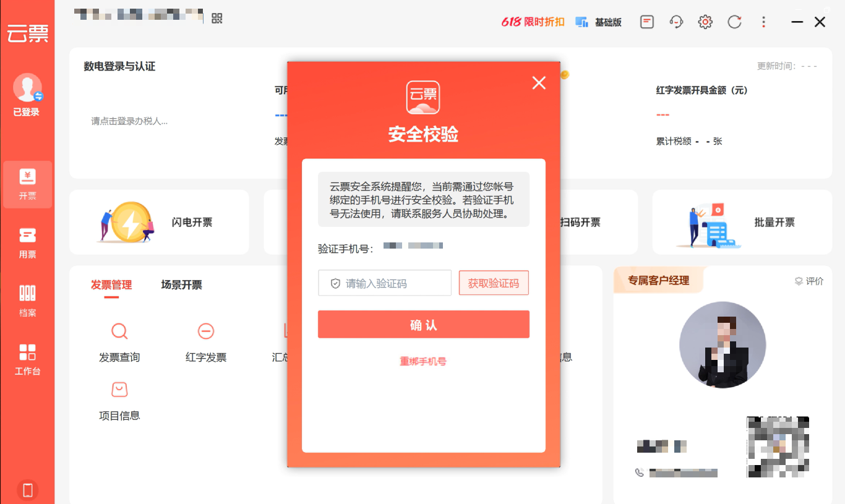
Task: Click 获取验证码 button
Action: coord(494,283)
